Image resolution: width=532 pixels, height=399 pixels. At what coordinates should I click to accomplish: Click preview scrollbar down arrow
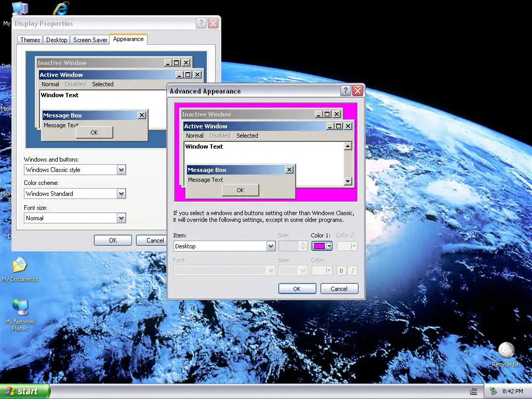pyautogui.click(x=348, y=181)
